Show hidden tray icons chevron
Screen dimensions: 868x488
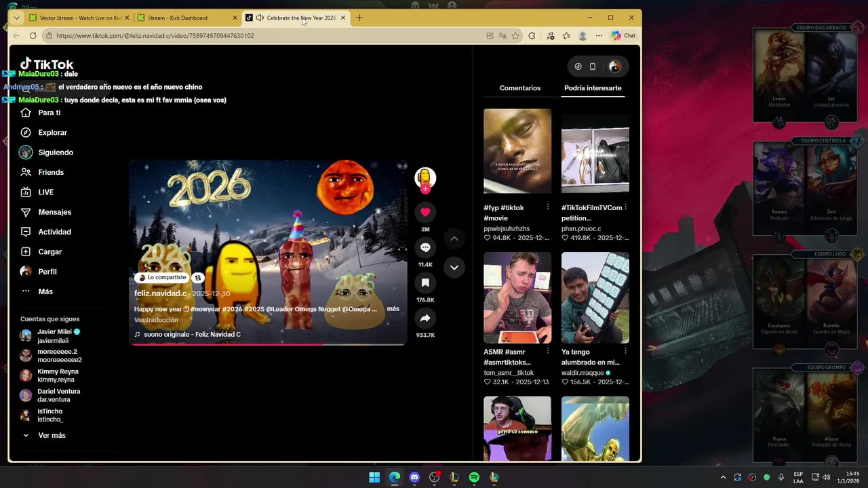pyautogui.click(x=723, y=477)
